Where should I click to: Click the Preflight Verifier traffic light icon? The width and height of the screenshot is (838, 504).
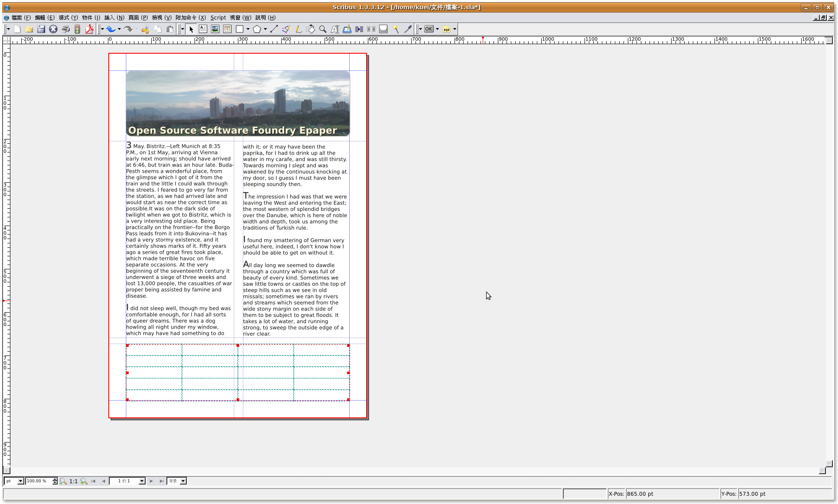coord(77,29)
